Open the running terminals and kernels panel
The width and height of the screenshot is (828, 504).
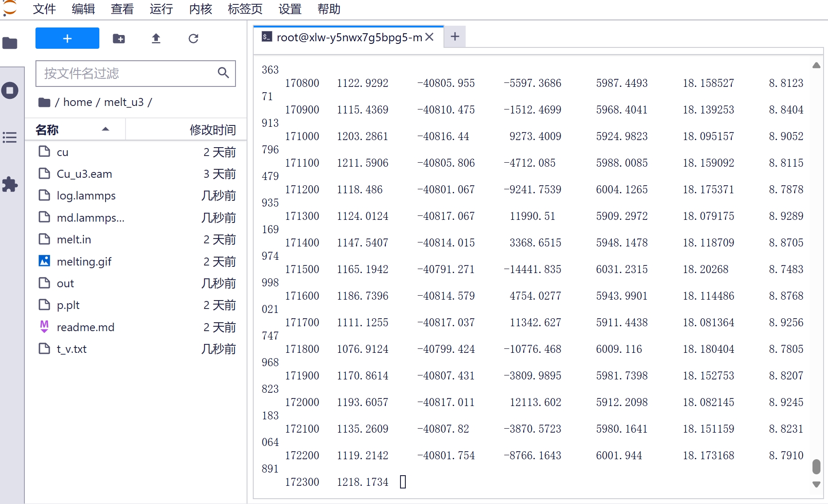coord(10,90)
